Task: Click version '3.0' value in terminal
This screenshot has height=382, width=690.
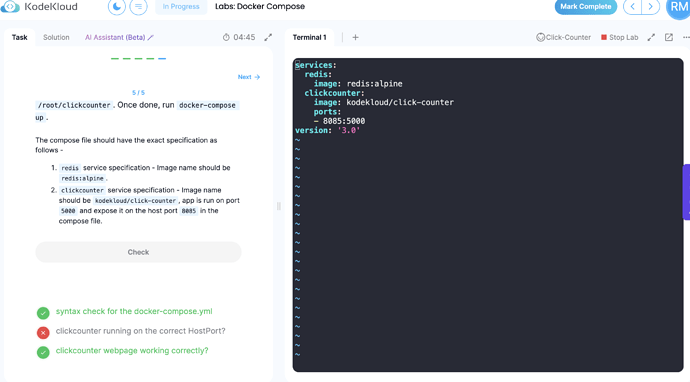Action: click(349, 130)
